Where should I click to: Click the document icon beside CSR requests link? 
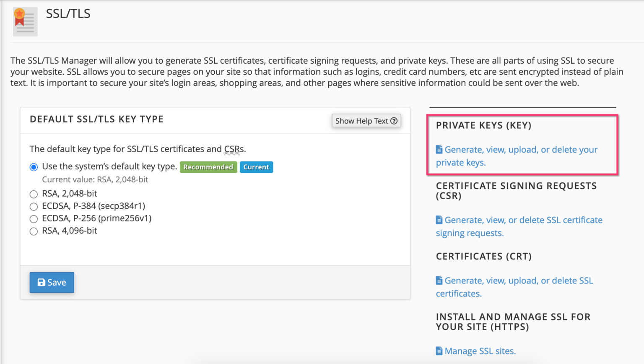tap(439, 219)
